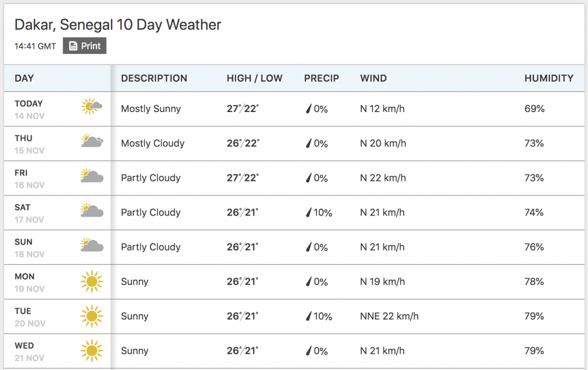Click the Partly Cloudy icon for Saturday
The image size is (588, 370).
(92, 210)
